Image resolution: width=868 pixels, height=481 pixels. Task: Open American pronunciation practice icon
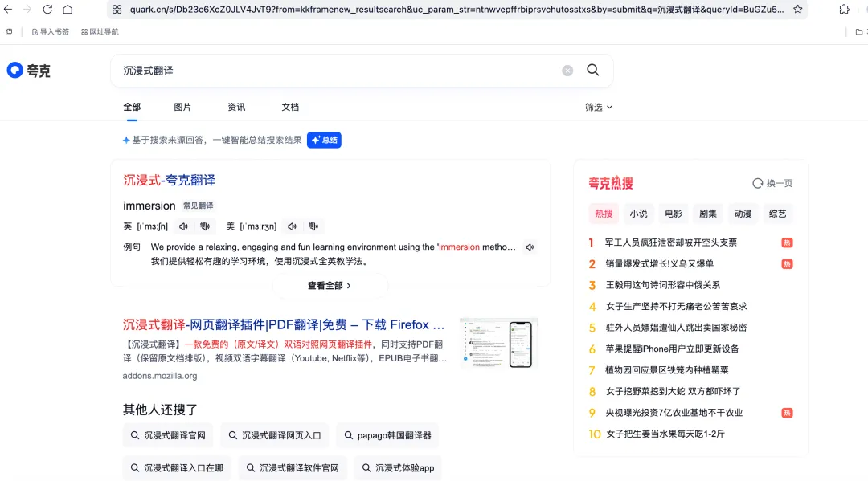click(x=313, y=226)
